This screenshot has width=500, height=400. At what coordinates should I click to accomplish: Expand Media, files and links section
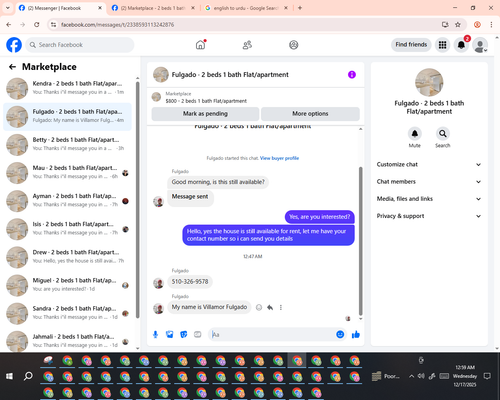tap(429, 199)
